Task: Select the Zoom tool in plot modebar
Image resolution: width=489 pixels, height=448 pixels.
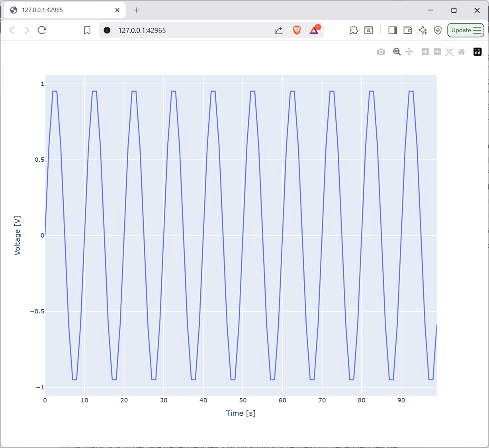Action: [x=397, y=52]
